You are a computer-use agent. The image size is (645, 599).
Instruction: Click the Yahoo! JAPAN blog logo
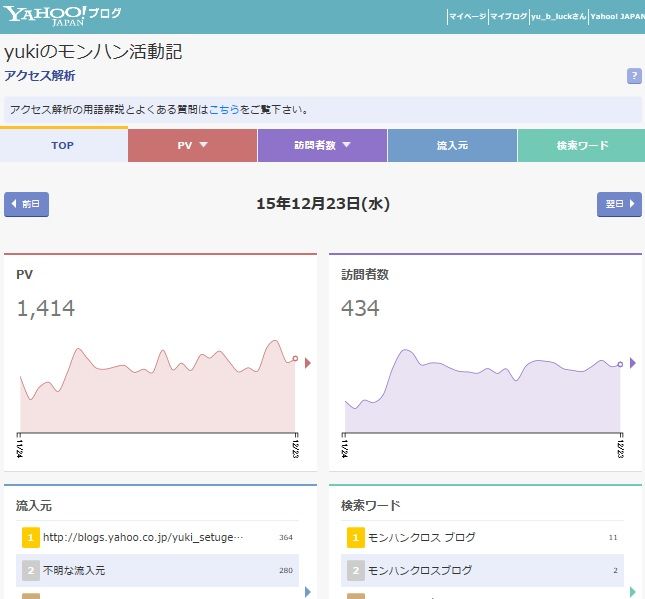coord(62,16)
